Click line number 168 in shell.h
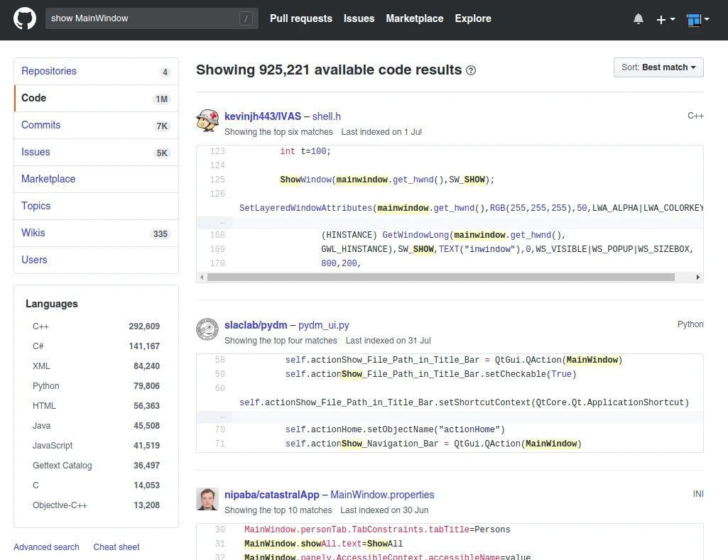Screen dimensions: 728x560 [x=217, y=235]
